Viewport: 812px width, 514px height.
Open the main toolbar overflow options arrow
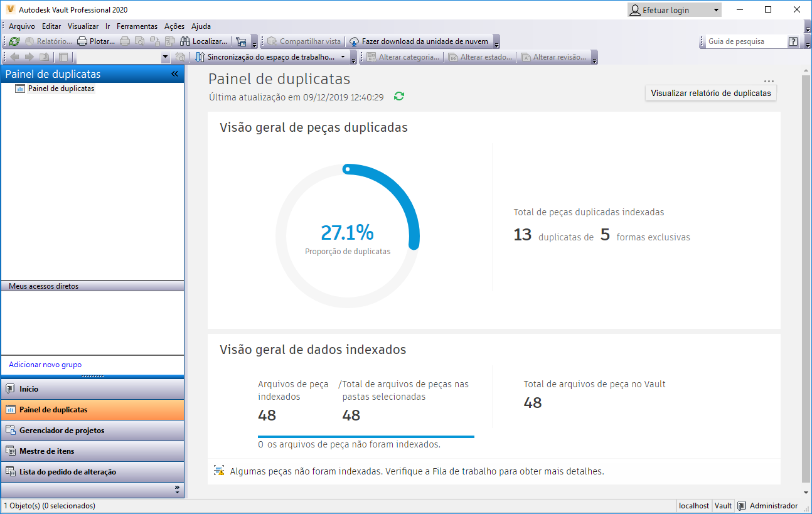point(254,43)
